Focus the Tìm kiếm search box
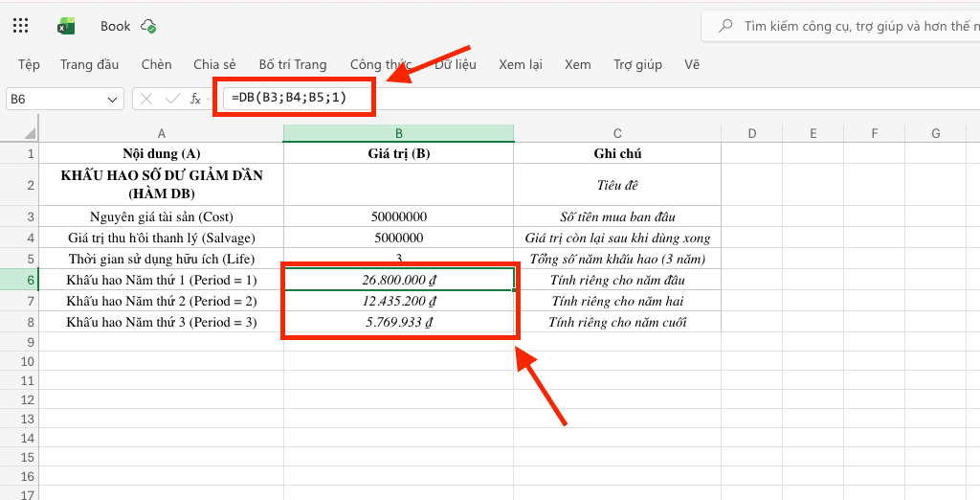 [x=840, y=26]
